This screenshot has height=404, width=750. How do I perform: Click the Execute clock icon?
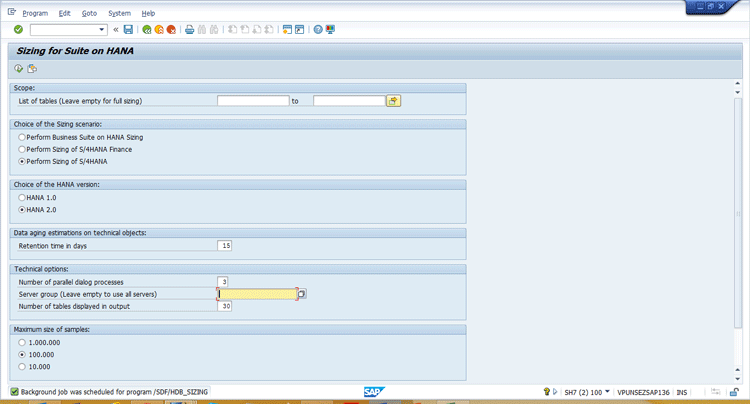[19, 69]
